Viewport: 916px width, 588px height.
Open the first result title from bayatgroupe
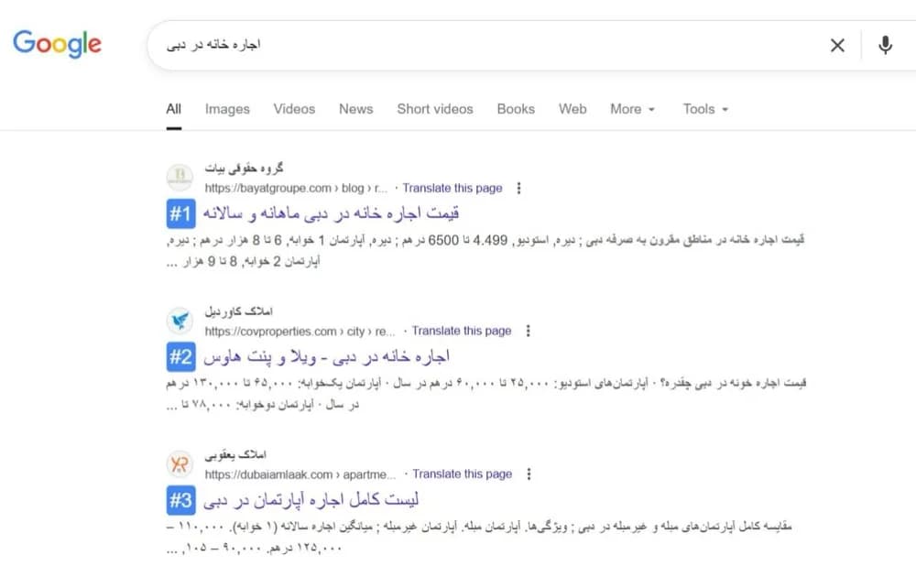click(x=331, y=213)
